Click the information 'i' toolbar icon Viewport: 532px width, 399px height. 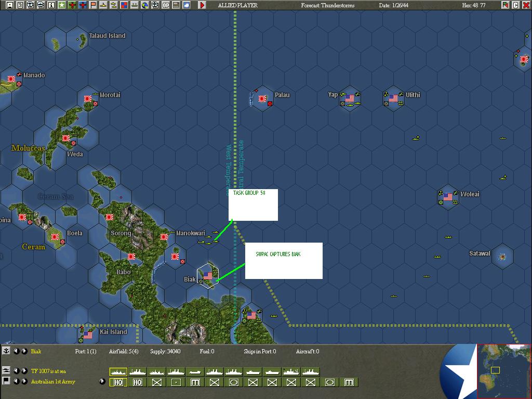(51, 5)
